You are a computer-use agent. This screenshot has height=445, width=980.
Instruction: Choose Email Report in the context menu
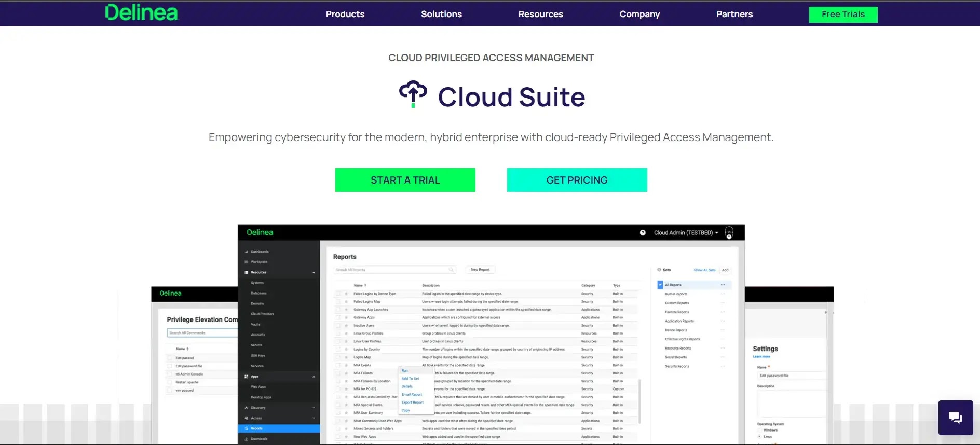click(x=412, y=395)
